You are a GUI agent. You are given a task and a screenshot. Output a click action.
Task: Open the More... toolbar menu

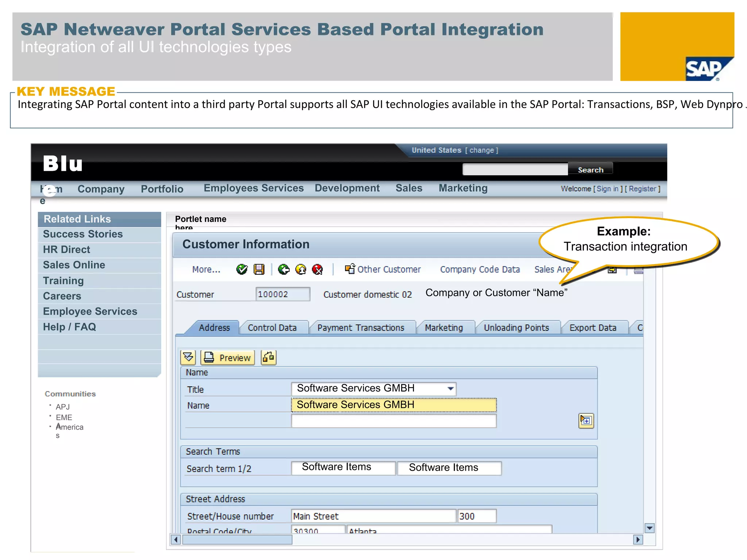[x=206, y=270]
